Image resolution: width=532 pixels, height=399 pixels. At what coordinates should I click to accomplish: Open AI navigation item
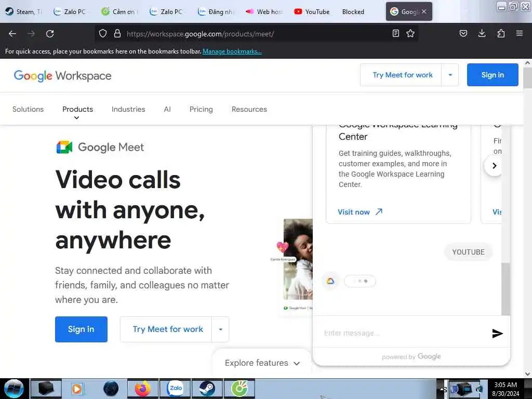coord(167,109)
